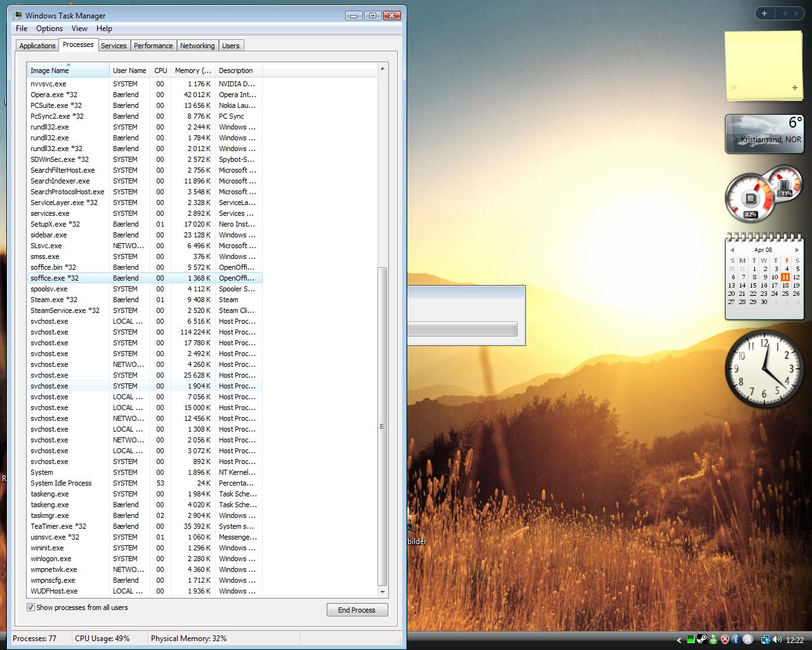812x650 pixels.
Task: Click the blue info tray icon
Action: [x=736, y=640]
